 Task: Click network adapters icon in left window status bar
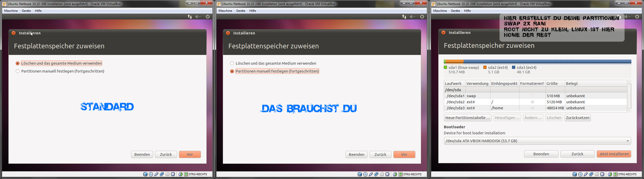point(162,174)
